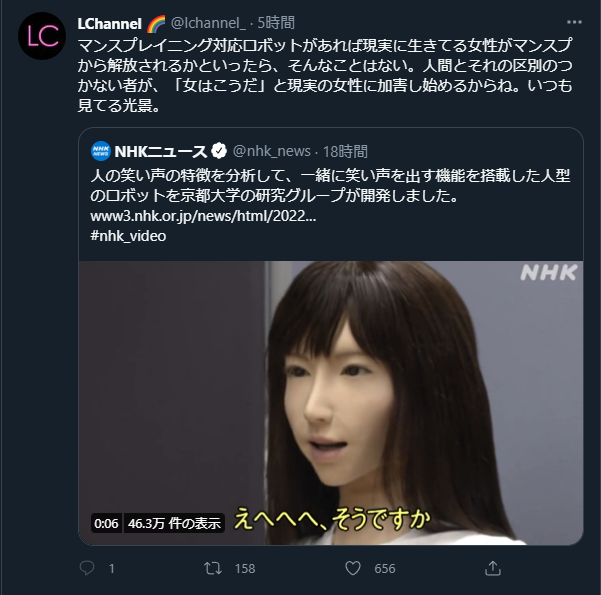This screenshot has height=595, width=601.
Task: Click the NHK News round logo avatar
Action: point(101,151)
